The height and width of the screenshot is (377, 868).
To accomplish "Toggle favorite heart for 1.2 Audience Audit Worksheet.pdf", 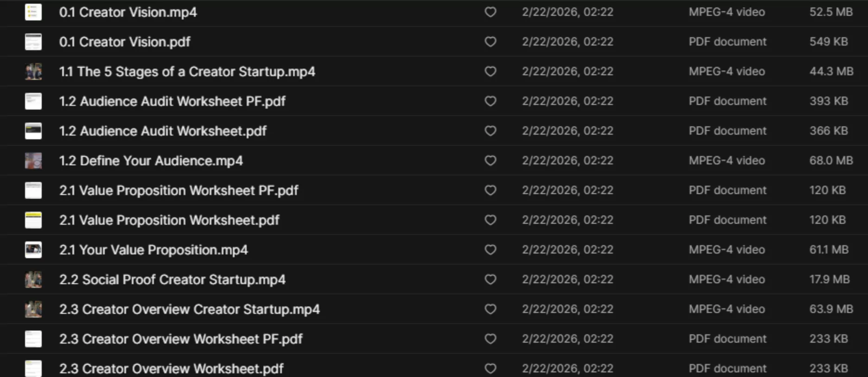I will 490,131.
